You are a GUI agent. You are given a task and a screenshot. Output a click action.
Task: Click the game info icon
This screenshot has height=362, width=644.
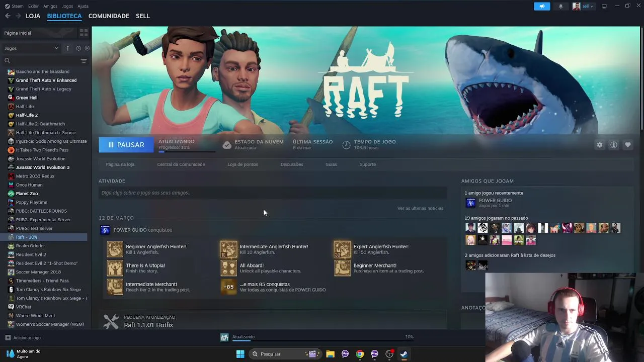click(614, 145)
